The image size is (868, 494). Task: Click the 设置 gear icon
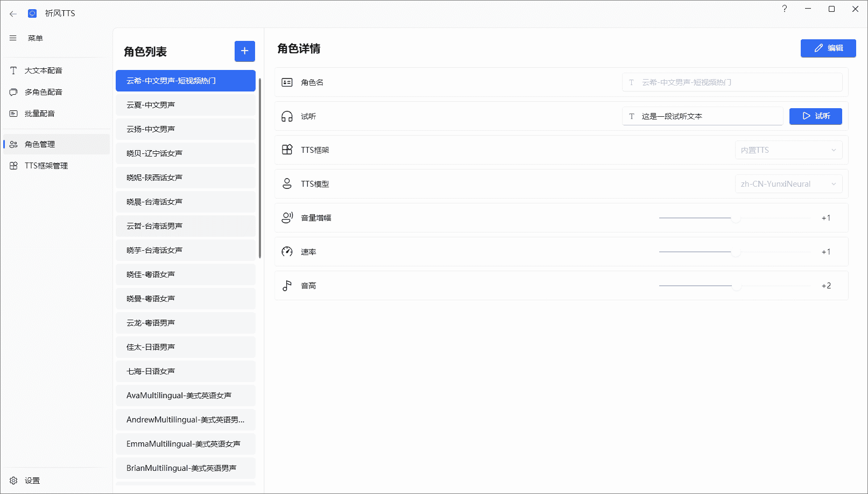[13, 481]
